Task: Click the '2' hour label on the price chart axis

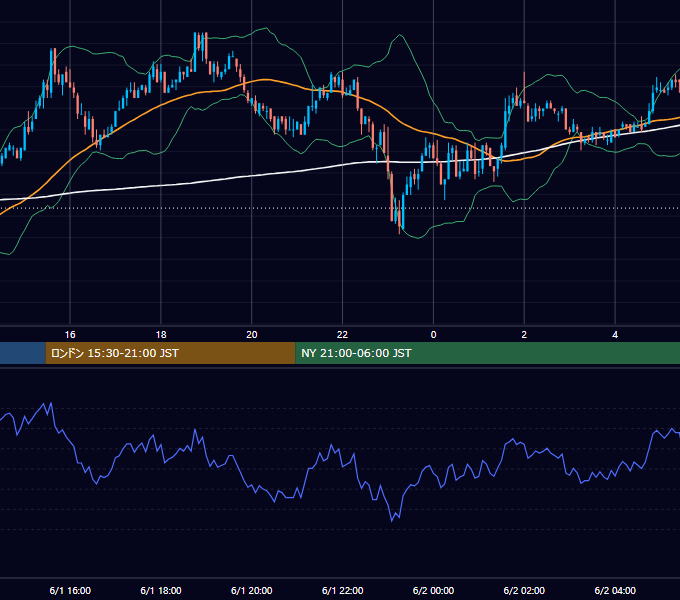Action: click(x=524, y=334)
